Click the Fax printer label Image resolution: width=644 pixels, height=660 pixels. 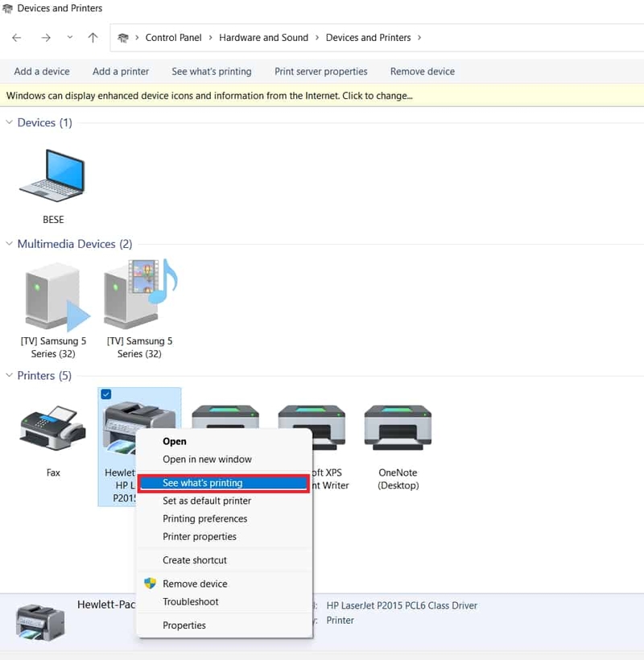[53, 472]
